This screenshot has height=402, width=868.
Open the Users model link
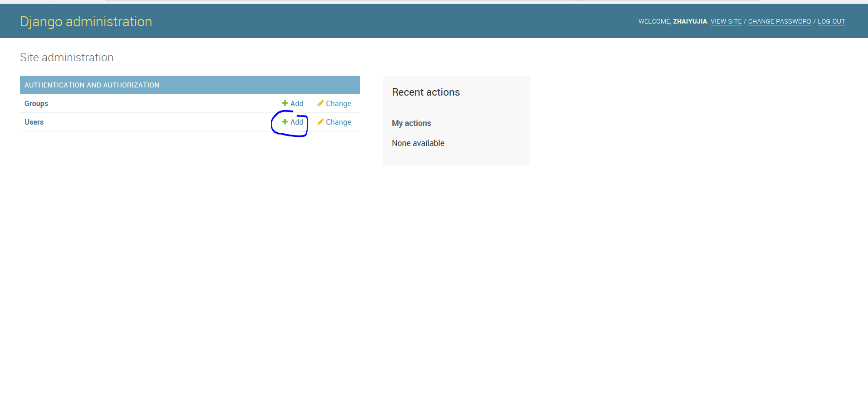(34, 122)
